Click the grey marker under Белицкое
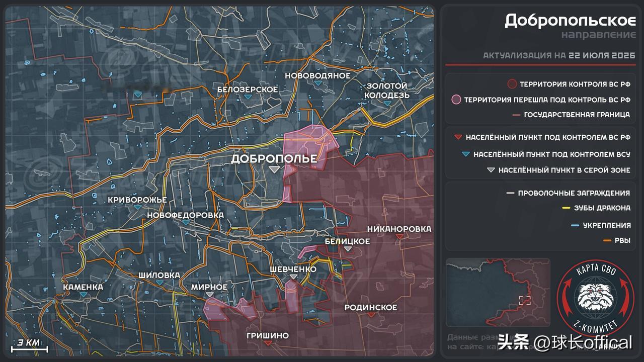The height and width of the screenshot is (362, 644). coord(348,249)
